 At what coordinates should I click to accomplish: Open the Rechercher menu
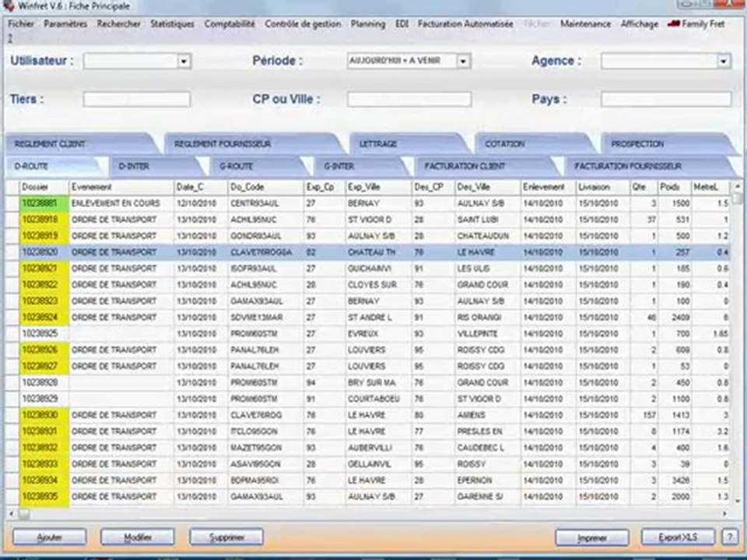pyautogui.click(x=118, y=23)
